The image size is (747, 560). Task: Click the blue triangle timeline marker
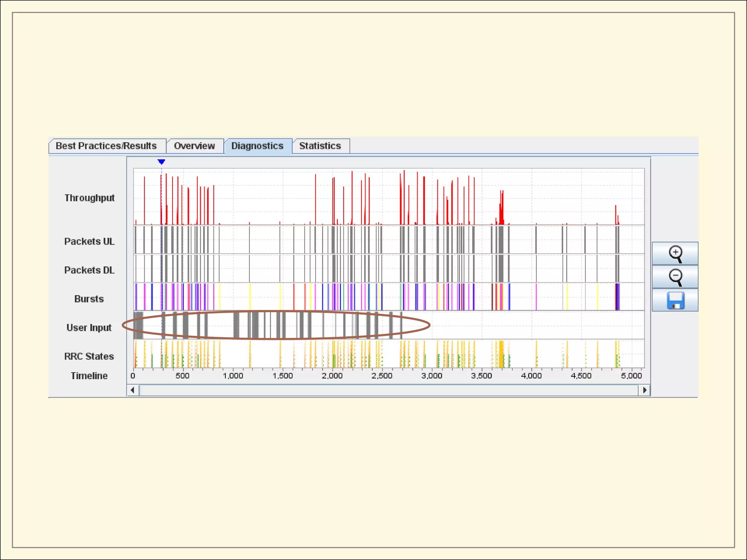pyautogui.click(x=161, y=162)
